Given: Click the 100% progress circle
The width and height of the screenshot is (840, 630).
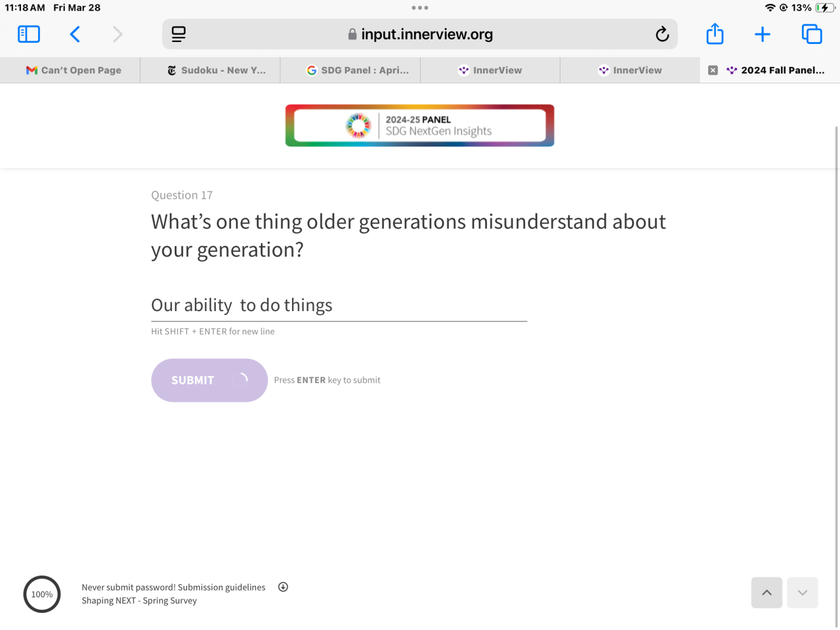Looking at the screenshot, I should point(42,595).
